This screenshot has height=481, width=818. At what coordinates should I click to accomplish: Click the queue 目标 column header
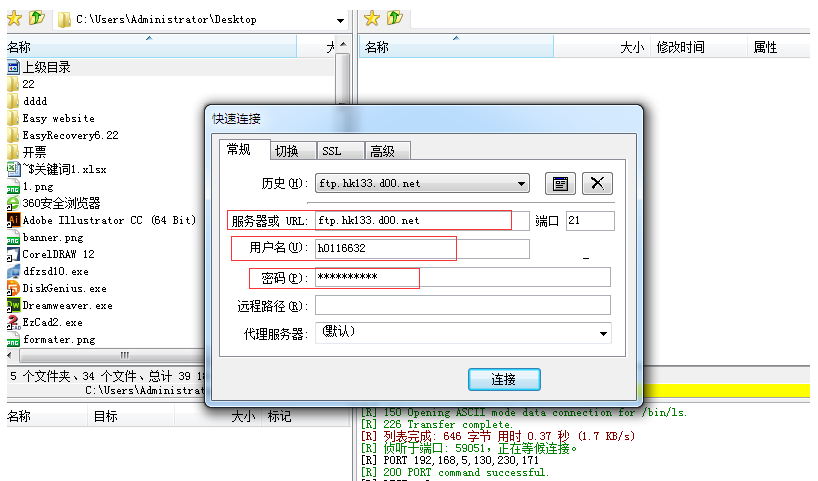click(130, 416)
